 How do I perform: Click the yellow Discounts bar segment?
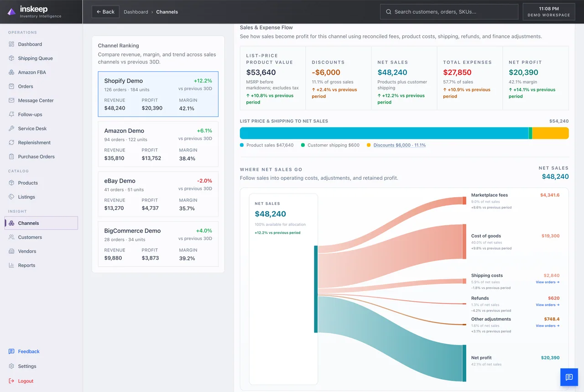pyautogui.click(x=550, y=133)
